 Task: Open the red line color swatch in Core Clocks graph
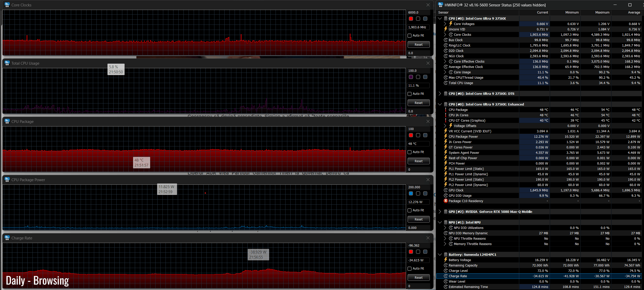[411, 19]
